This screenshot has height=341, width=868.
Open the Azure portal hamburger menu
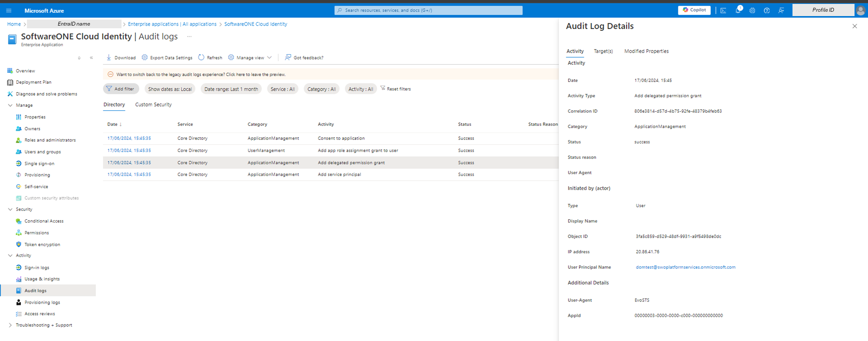coord(9,10)
